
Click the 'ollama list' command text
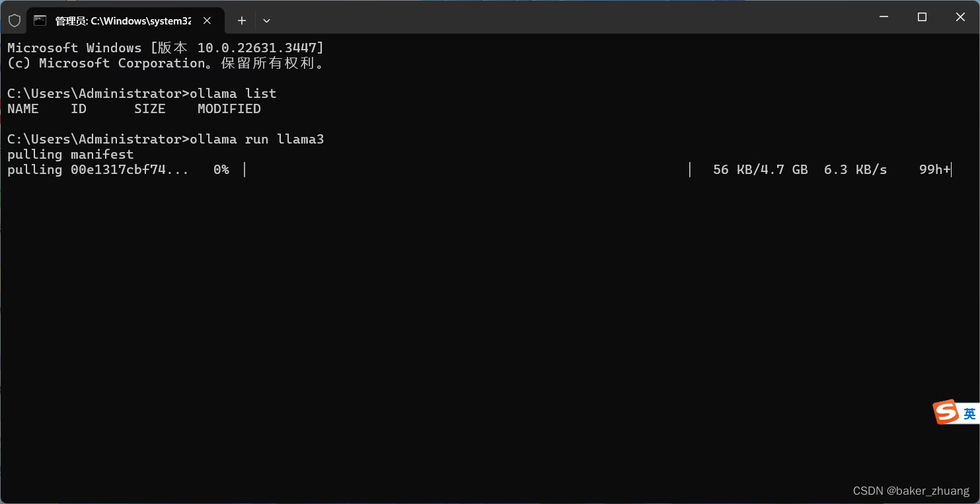coord(233,93)
